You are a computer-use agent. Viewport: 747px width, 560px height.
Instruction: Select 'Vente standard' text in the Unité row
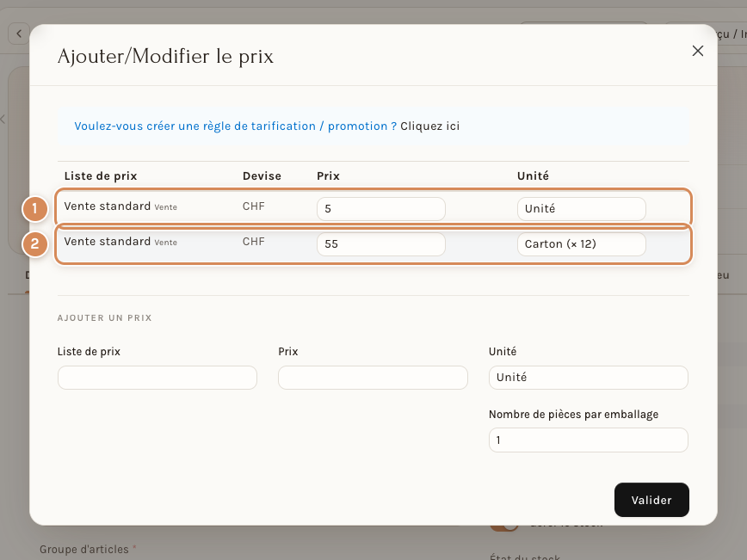(x=108, y=206)
